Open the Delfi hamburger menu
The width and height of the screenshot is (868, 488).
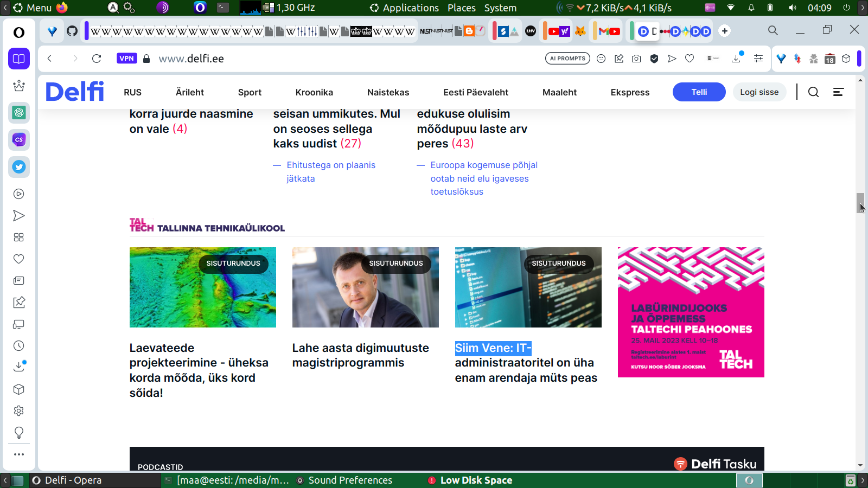point(838,92)
